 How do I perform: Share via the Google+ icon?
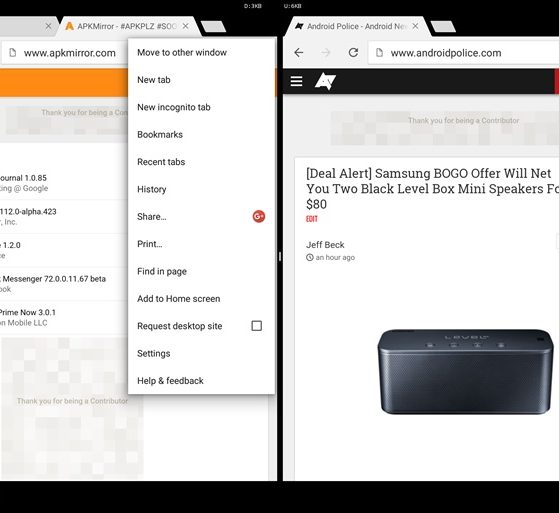[x=259, y=216]
